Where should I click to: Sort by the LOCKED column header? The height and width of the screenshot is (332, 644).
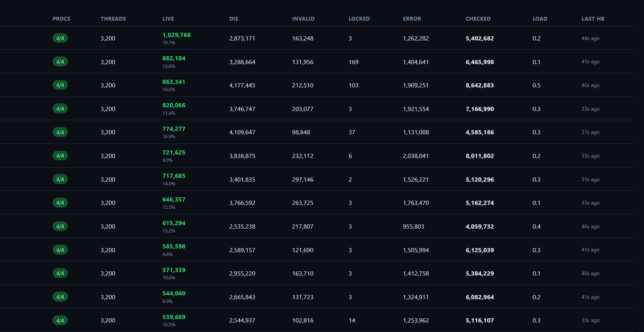359,19
